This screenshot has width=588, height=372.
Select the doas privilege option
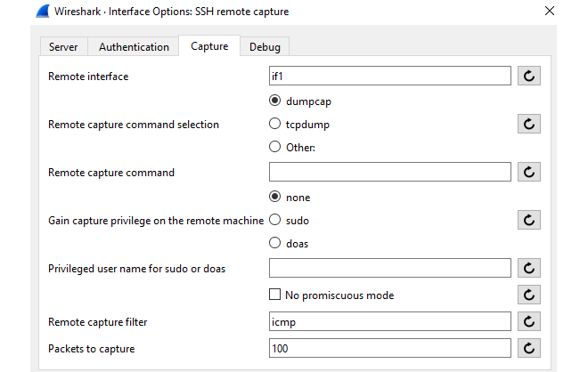pos(275,243)
